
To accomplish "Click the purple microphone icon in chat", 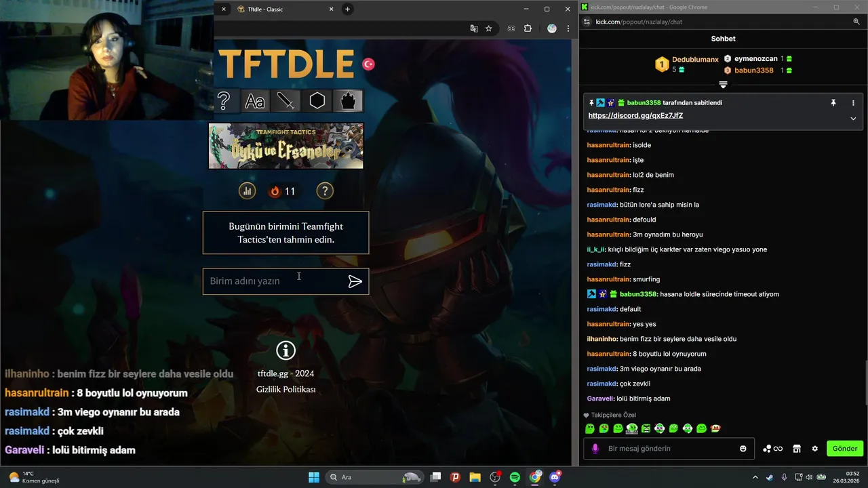I will pyautogui.click(x=595, y=449).
